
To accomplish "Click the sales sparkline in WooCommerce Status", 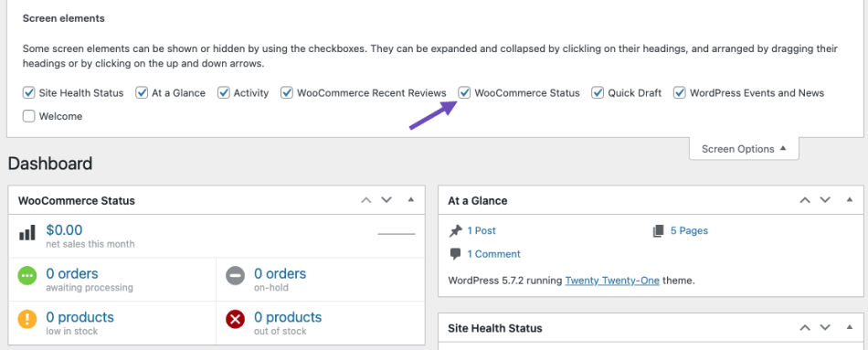I will (397, 234).
